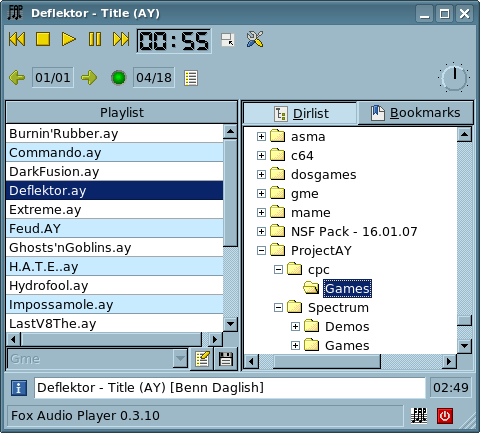The height and width of the screenshot is (433, 480).
Task: Show song info with the blue info icon
Action: (x=19, y=388)
